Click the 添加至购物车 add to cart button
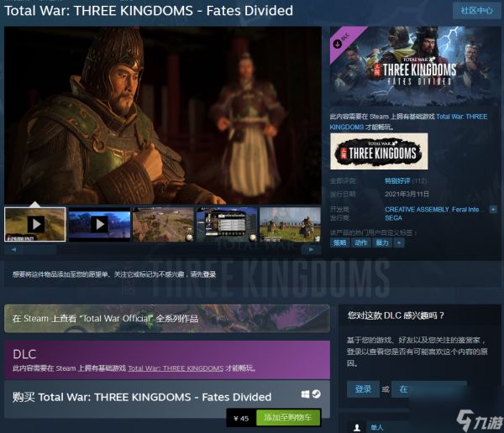The height and width of the screenshot is (433, 504). [x=288, y=418]
